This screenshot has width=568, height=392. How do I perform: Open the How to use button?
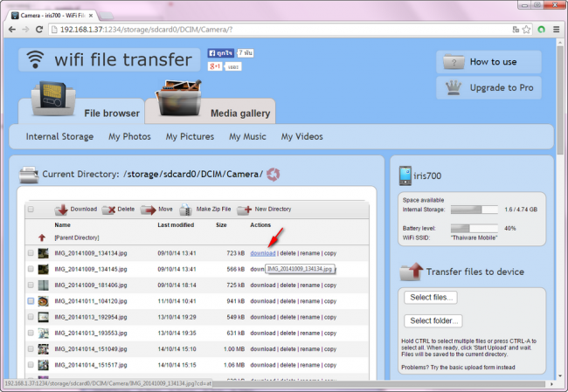tap(488, 62)
